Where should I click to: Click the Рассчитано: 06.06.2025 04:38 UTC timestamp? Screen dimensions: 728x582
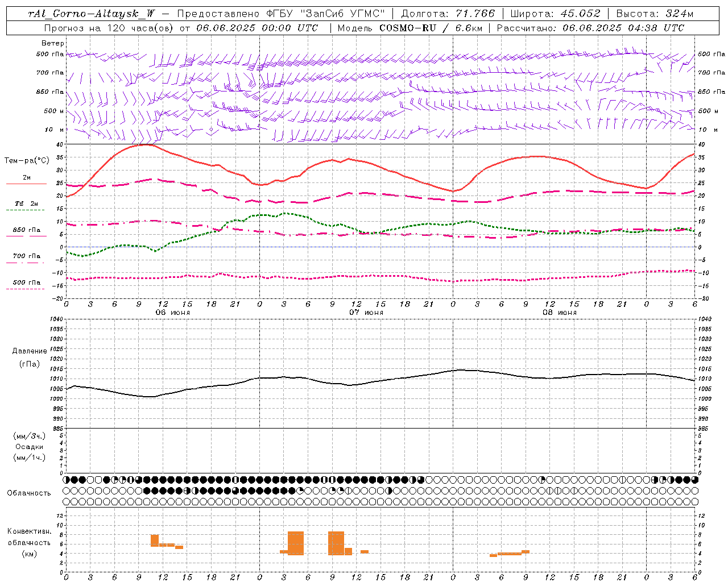tap(591, 28)
